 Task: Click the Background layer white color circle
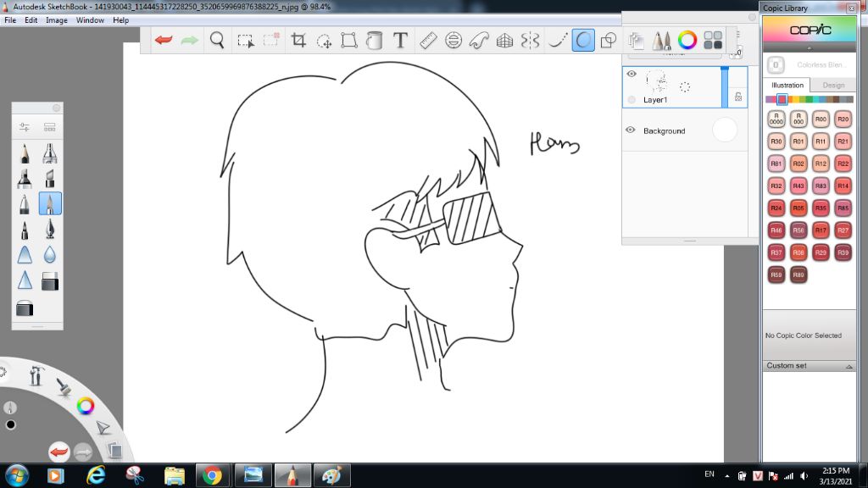725,130
